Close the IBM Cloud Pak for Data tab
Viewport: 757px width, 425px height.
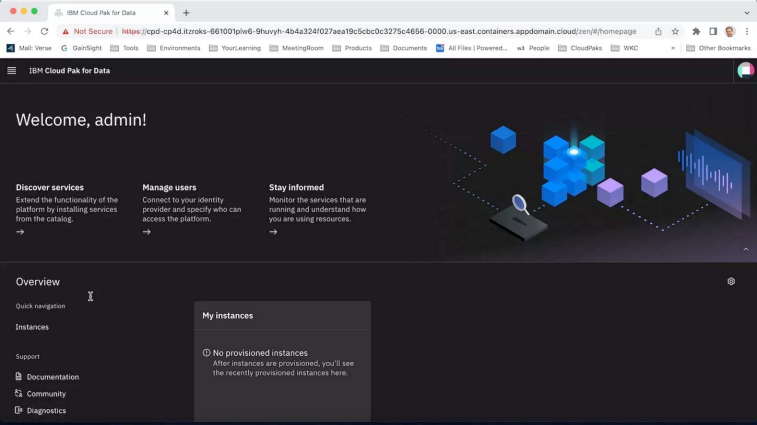(166, 13)
